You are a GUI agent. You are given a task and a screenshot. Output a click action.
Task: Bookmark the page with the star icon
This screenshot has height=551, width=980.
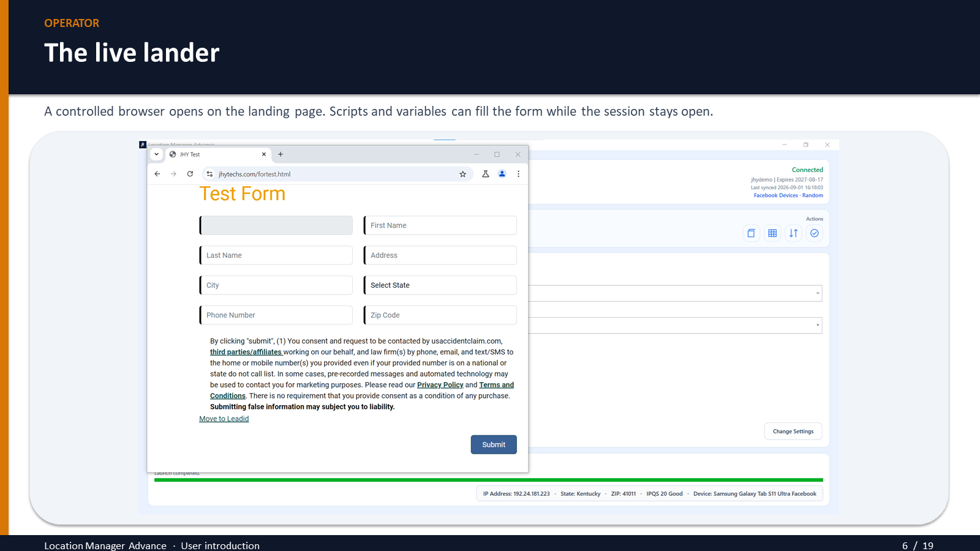463,174
